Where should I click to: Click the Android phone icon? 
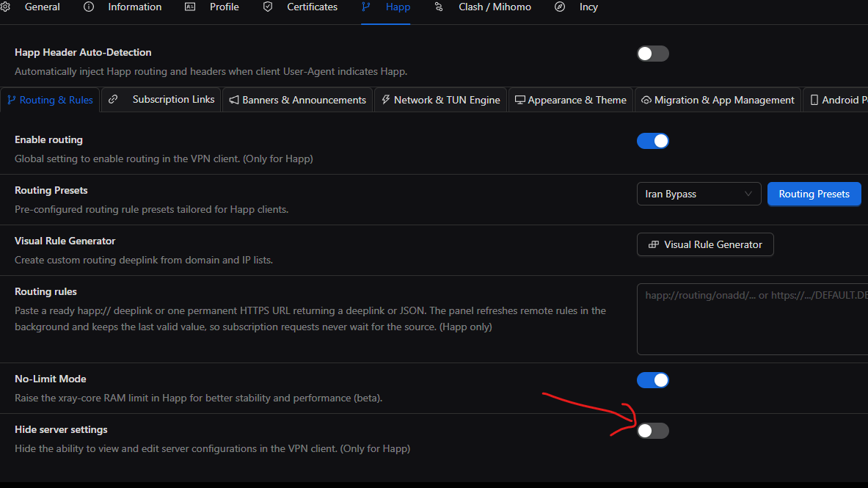point(814,100)
